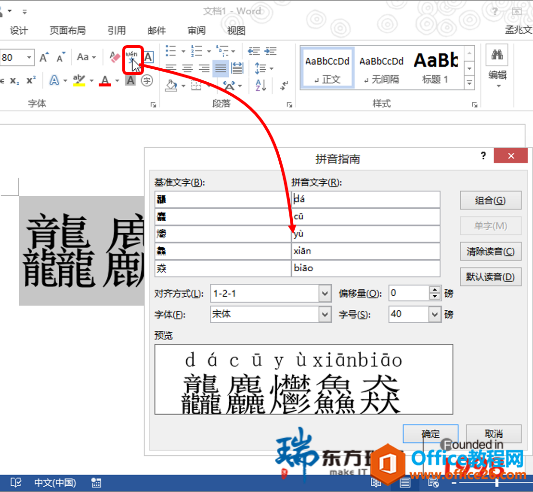The width and height of the screenshot is (533, 492).
Task: Click the Line Spacing icon
Action: 260,68
